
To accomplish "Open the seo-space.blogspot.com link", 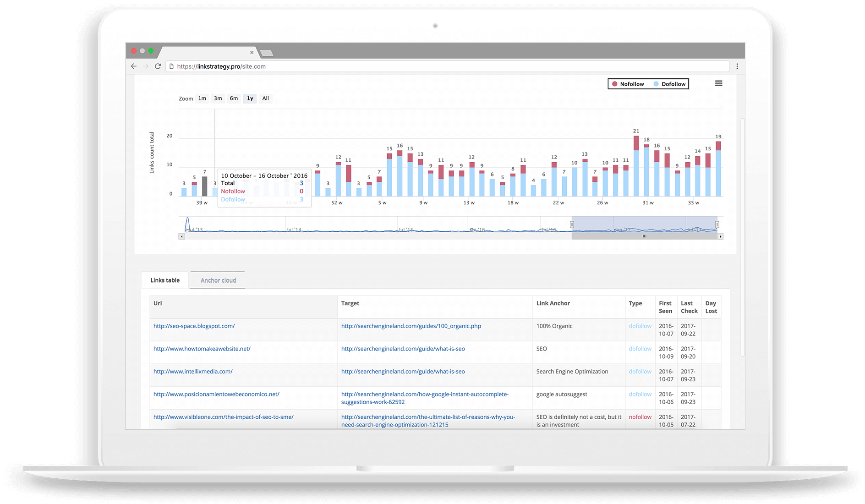I will pos(194,326).
